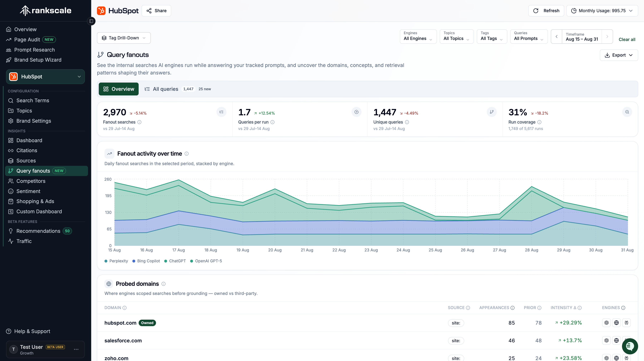Toggle Perplexity series in chart legend
The image size is (644, 361).
[x=116, y=261]
